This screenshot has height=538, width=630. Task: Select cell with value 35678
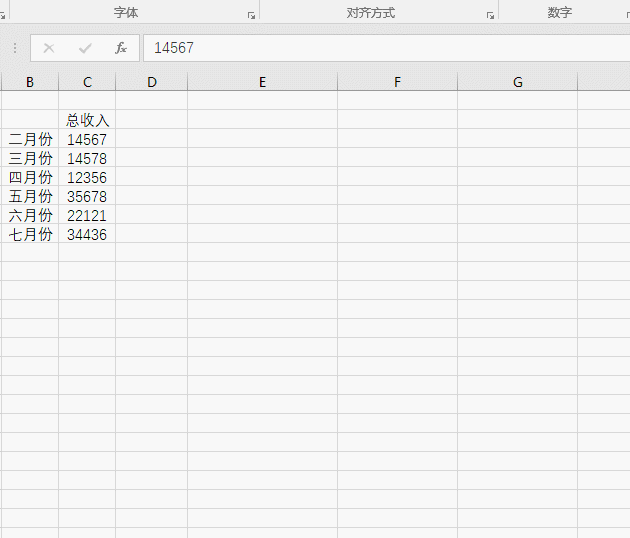[x=87, y=196]
